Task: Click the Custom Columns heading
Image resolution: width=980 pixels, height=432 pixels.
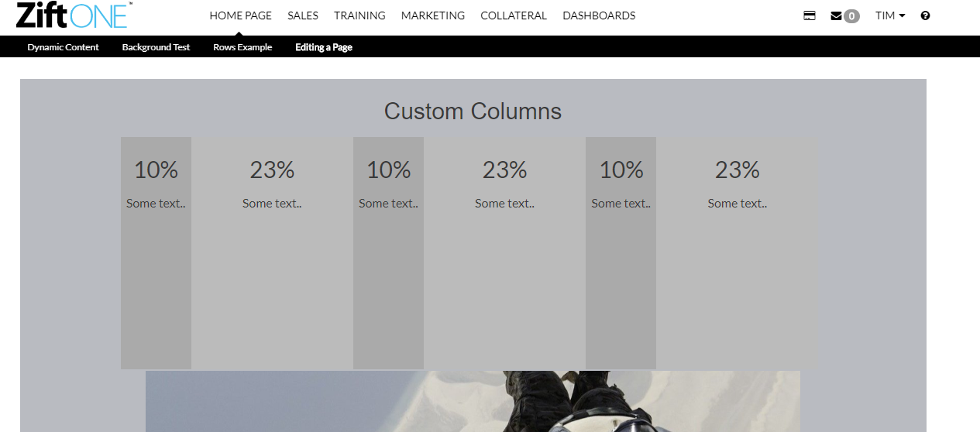Action: coord(473,111)
